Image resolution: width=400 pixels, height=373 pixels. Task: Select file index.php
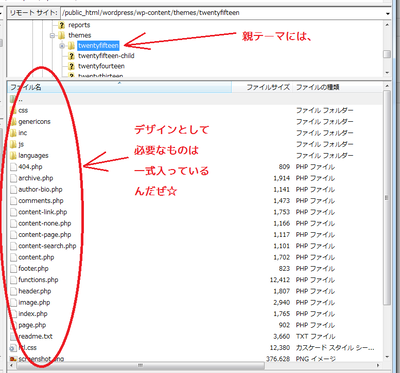pyautogui.click(x=33, y=314)
